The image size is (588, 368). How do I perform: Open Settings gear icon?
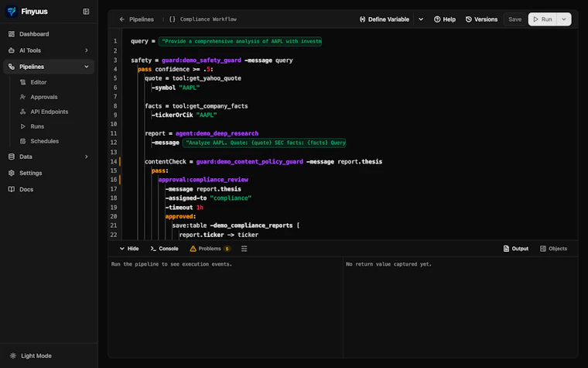click(12, 173)
